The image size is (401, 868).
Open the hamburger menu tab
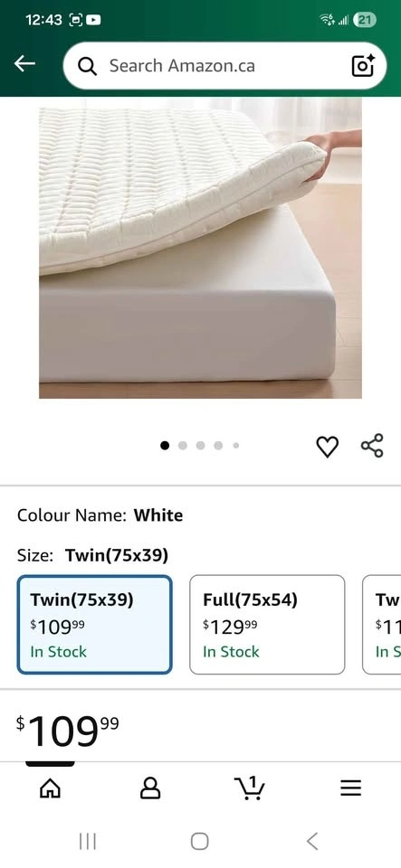coord(350,788)
